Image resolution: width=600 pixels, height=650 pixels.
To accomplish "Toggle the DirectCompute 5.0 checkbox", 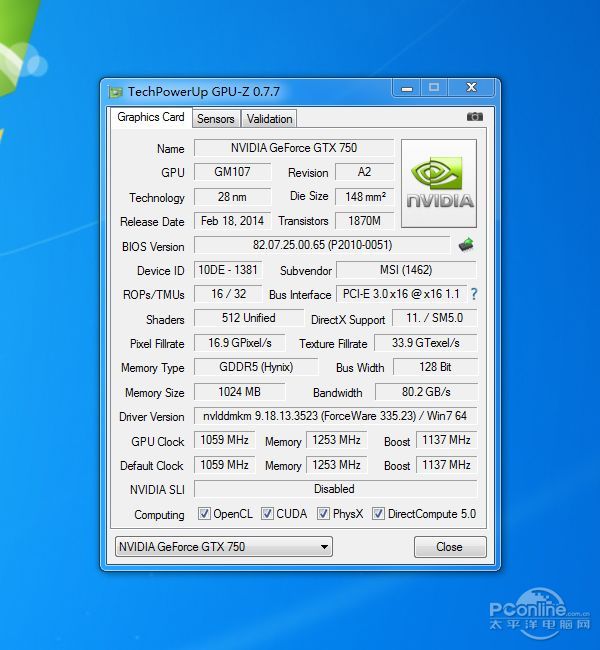I will [x=378, y=514].
